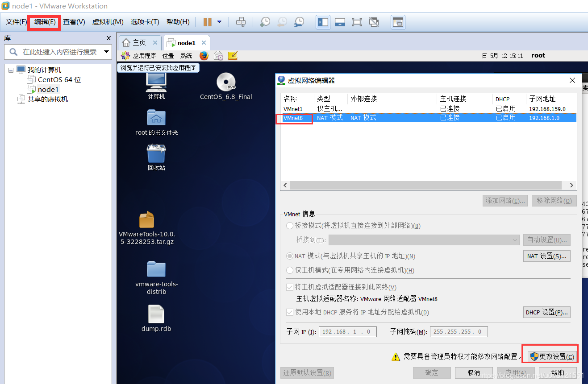Image resolution: width=588 pixels, height=384 pixels.
Task: Click the library search magnifier icon
Action: [13, 52]
